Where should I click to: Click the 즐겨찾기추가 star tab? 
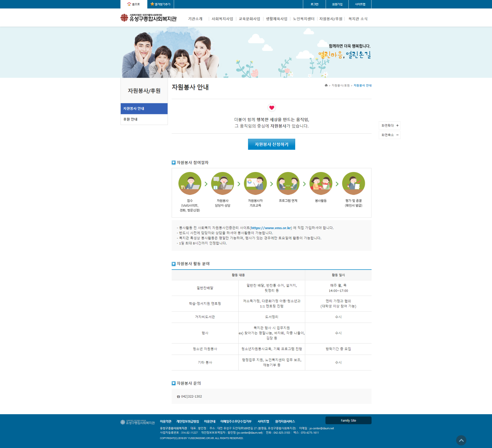tap(161, 4)
